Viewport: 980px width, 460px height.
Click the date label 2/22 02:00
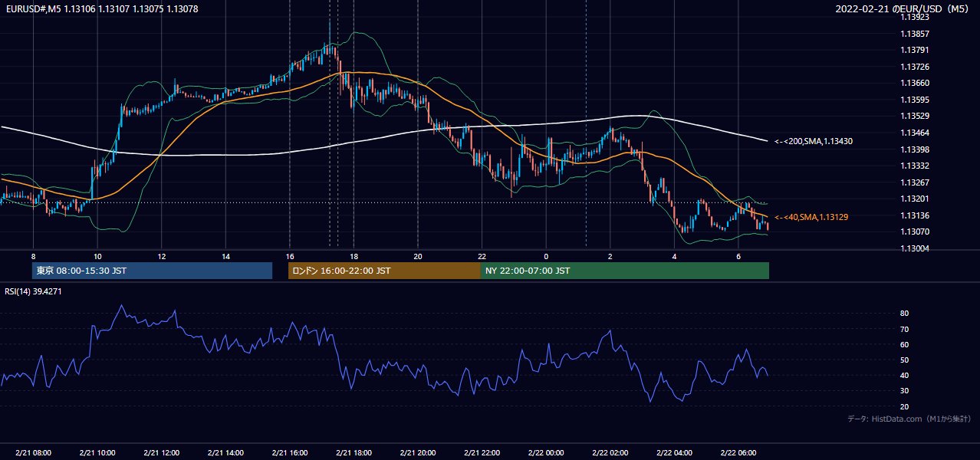coord(610,452)
